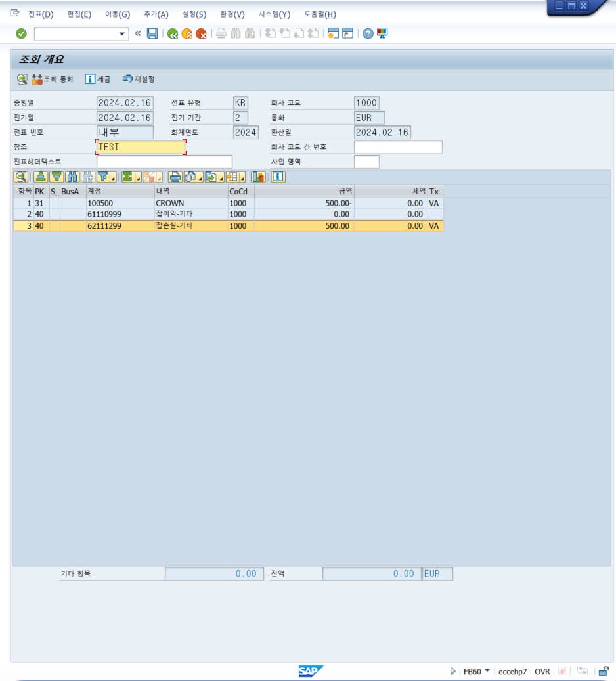Open the FB60 transaction dropdown in status bar
616x681 pixels.
487,670
